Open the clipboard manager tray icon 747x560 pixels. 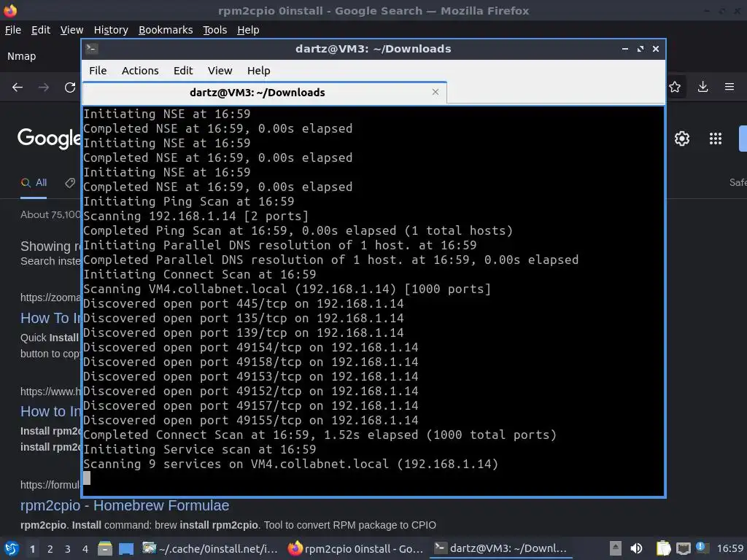[663, 548]
